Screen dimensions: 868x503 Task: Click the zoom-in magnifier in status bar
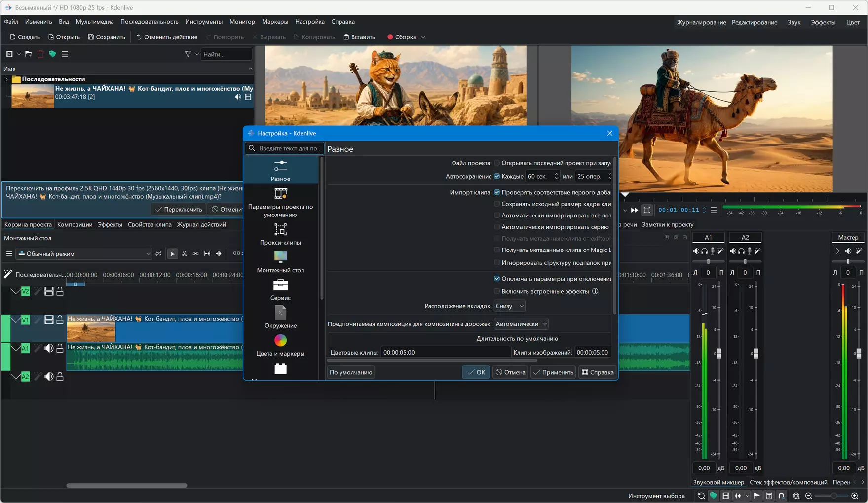pyautogui.click(x=855, y=496)
